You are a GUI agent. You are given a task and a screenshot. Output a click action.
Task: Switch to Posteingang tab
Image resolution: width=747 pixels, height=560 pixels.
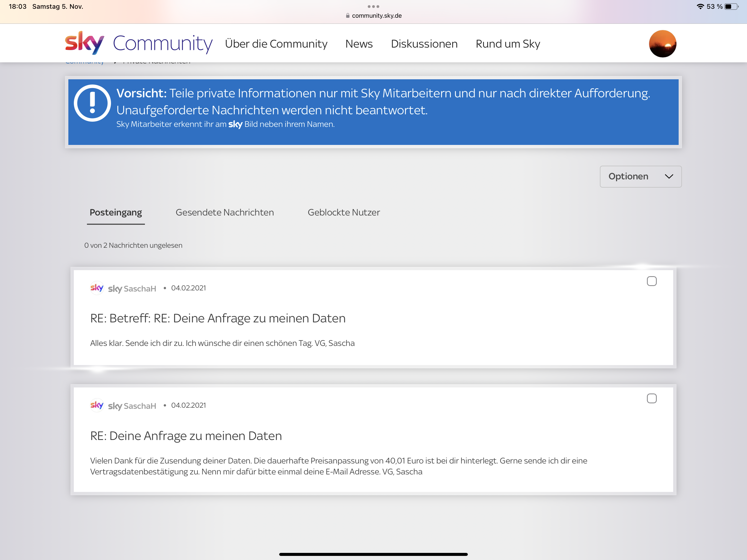click(x=115, y=212)
